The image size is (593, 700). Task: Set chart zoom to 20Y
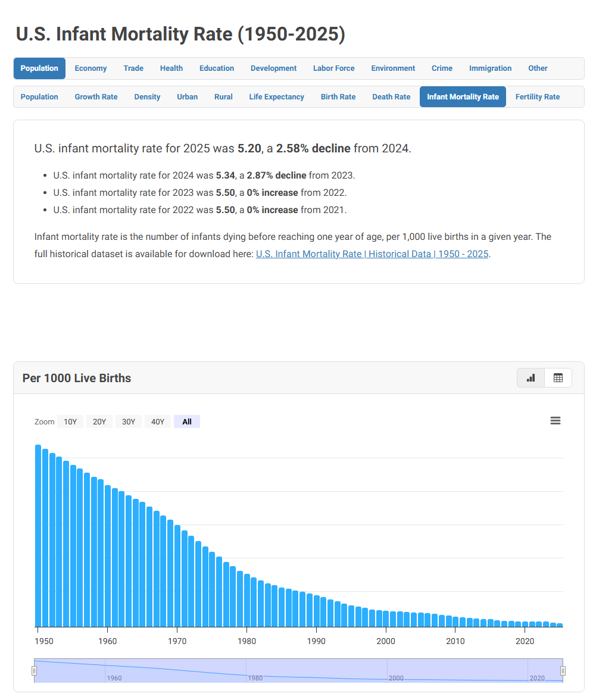click(x=99, y=421)
